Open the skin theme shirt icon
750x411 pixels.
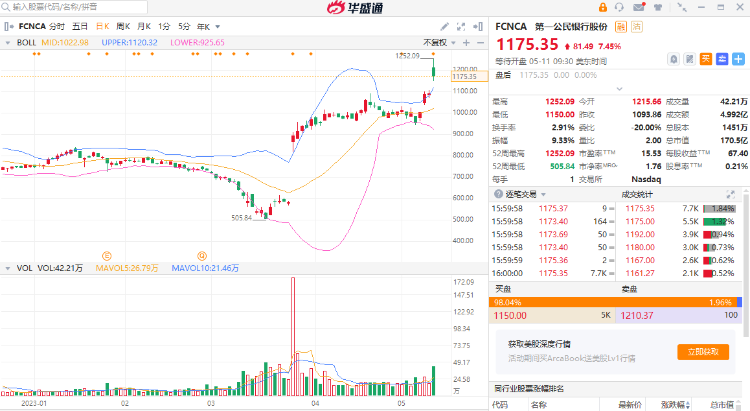tap(658, 7)
